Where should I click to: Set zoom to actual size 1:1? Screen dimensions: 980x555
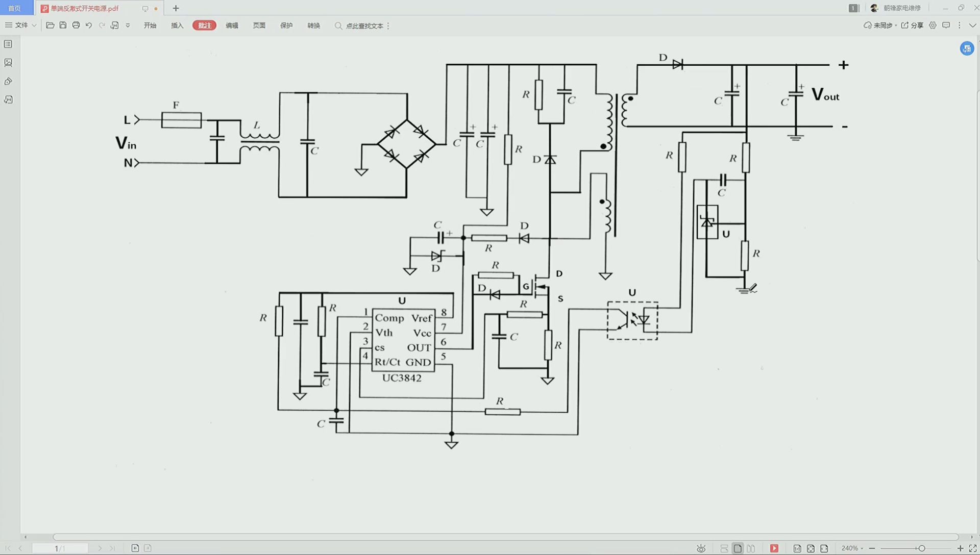point(797,549)
